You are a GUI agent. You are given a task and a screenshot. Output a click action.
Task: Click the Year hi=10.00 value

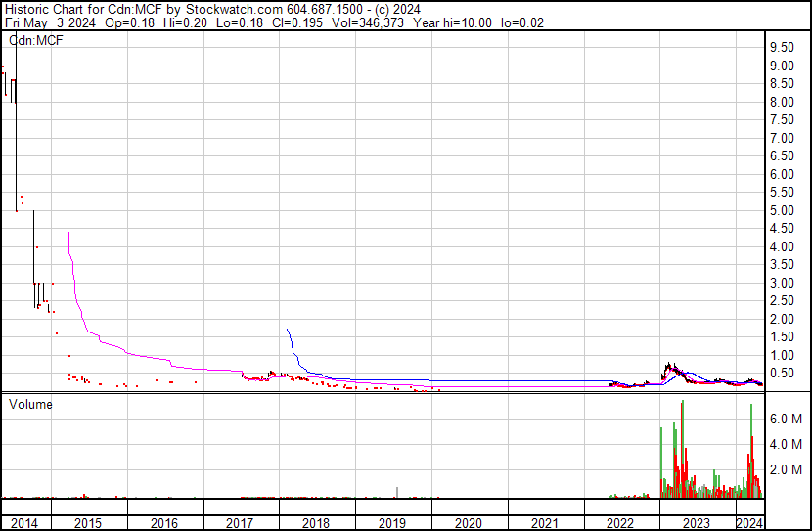[452, 22]
